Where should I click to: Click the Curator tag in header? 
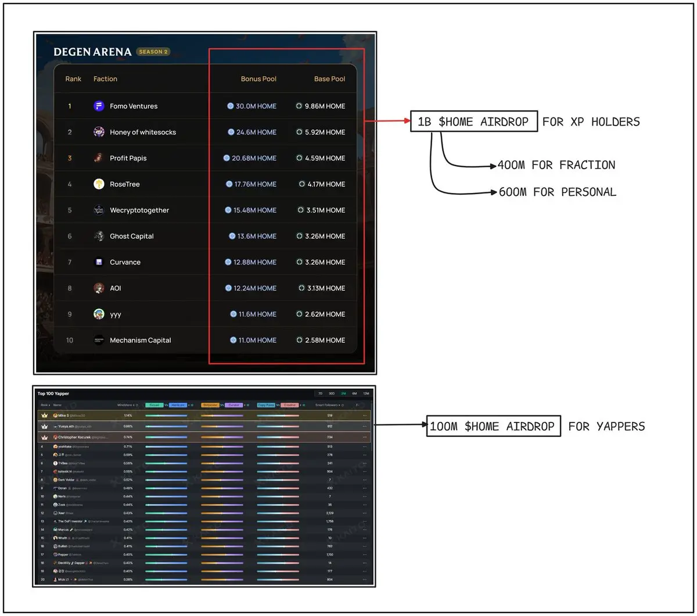(233, 405)
